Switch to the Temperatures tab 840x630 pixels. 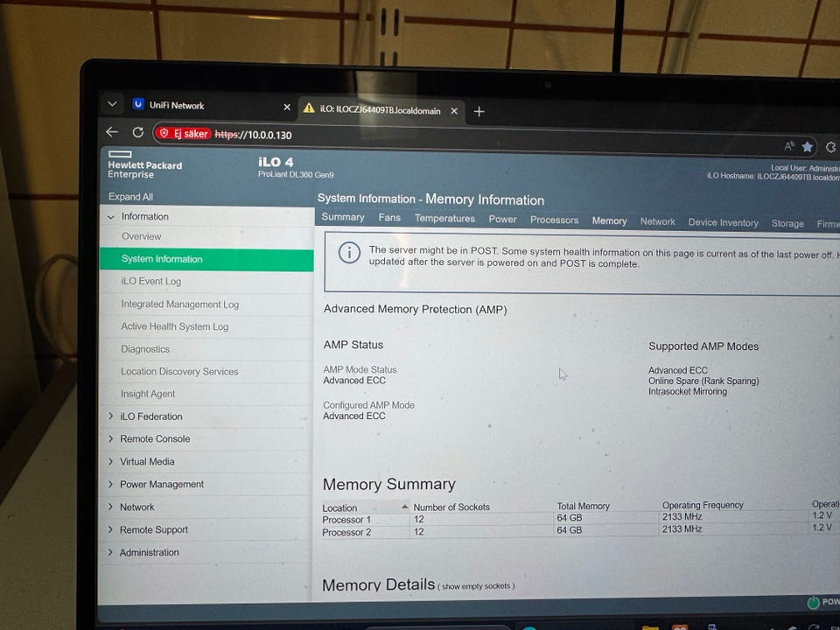(444, 219)
